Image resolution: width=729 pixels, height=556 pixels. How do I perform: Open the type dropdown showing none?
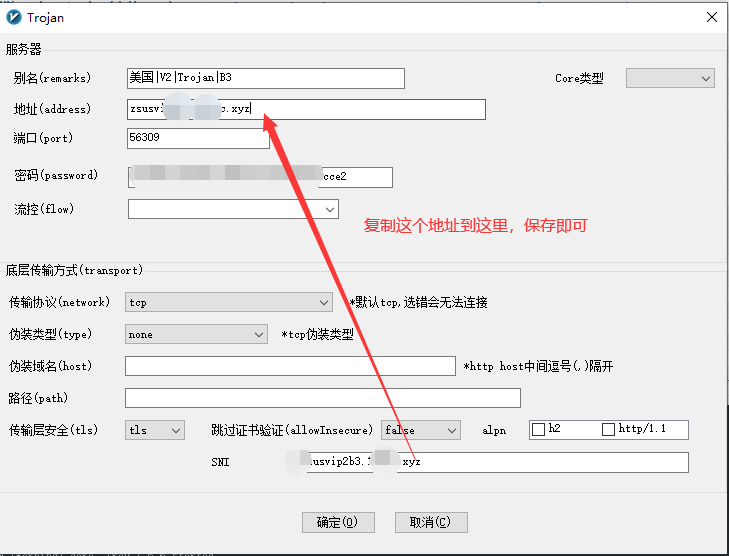(196, 334)
